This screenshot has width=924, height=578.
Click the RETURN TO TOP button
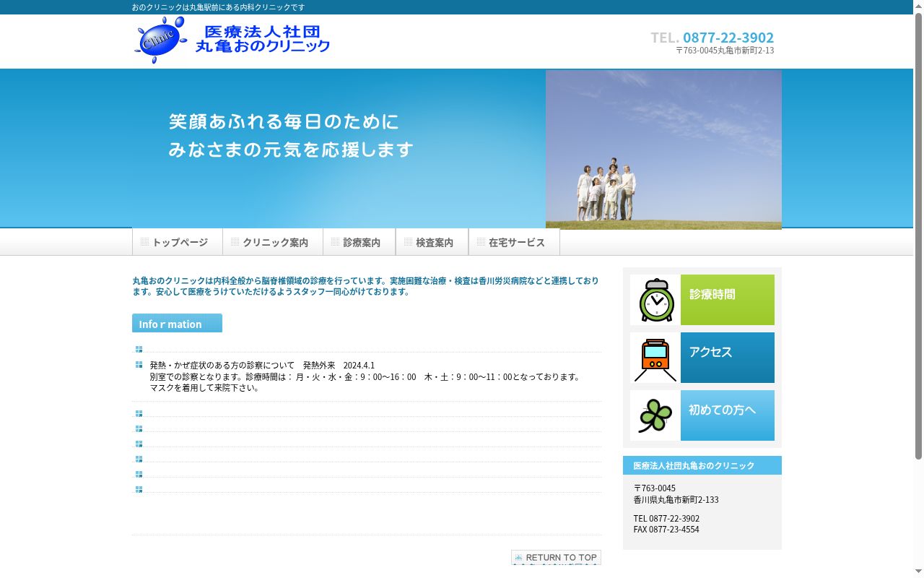pyautogui.click(x=556, y=557)
